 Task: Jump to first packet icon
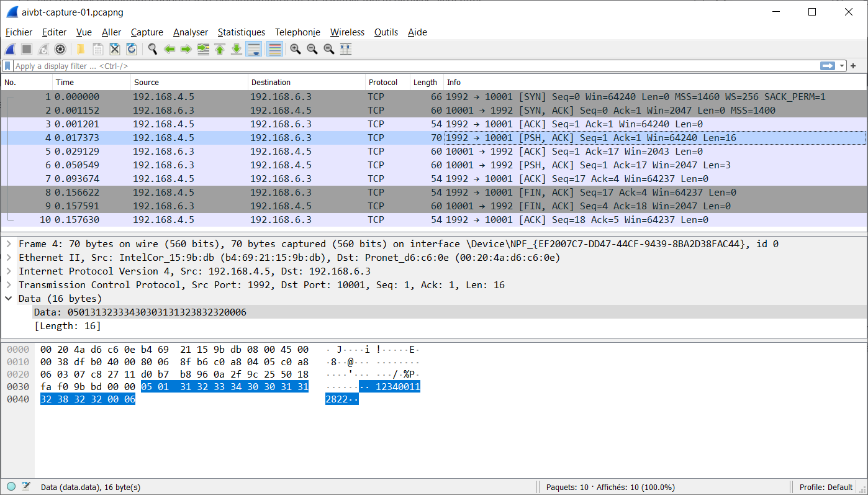(220, 49)
